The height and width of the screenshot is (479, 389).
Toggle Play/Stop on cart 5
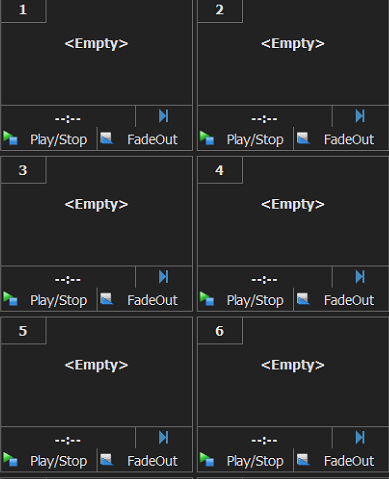[x=49, y=461]
